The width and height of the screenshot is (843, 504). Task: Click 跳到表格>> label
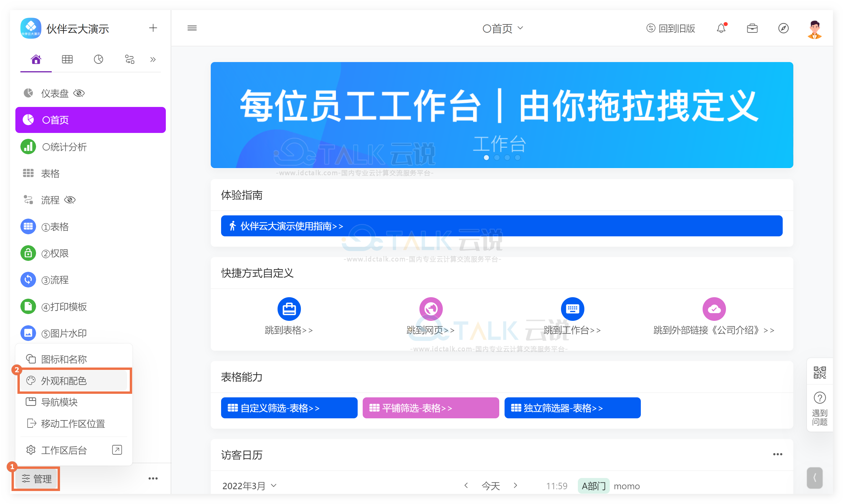[x=289, y=330]
